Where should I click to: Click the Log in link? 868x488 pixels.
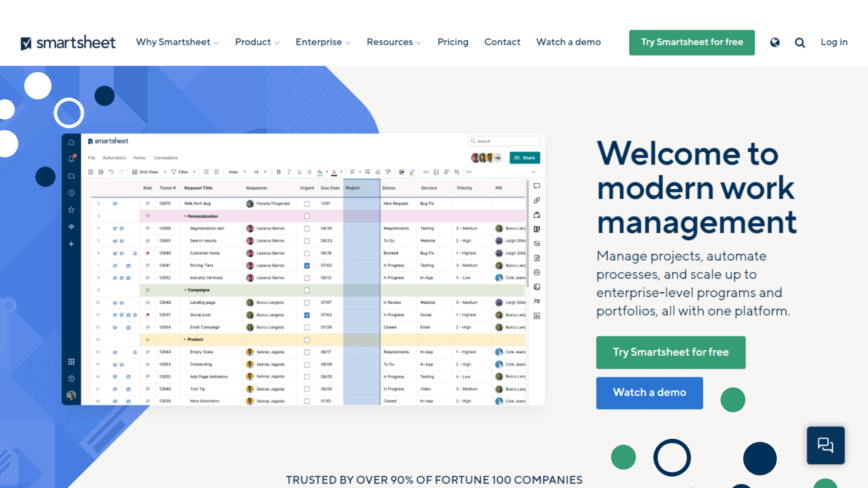pyautogui.click(x=834, y=42)
